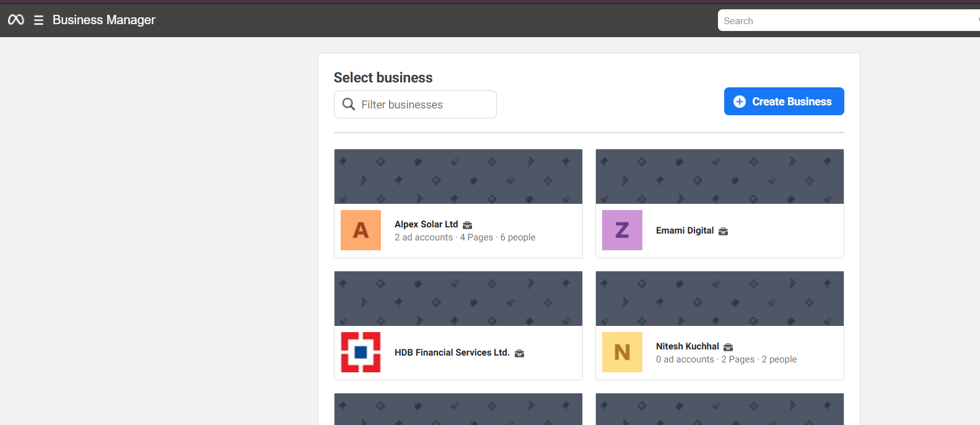The height and width of the screenshot is (425, 980).
Task: Open the Alpex Solar Ltd business
Action: point(426,224)
